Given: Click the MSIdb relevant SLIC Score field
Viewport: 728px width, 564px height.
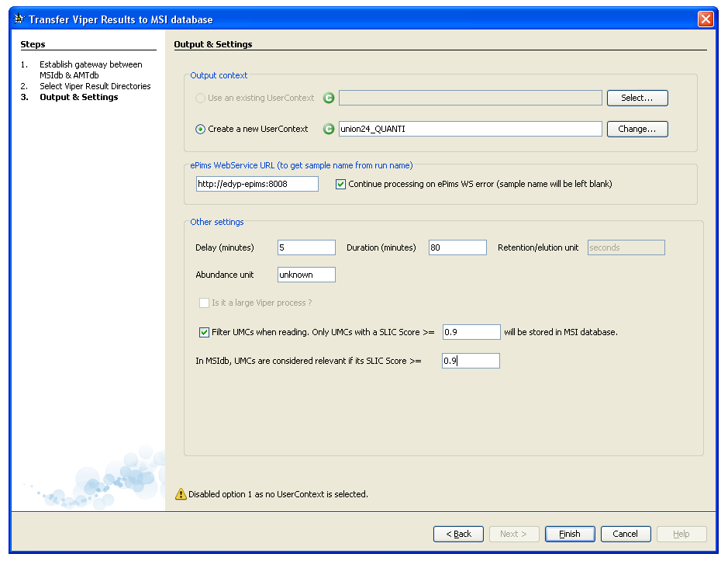Looking at the screenshot, I should (x=471, y=361).
